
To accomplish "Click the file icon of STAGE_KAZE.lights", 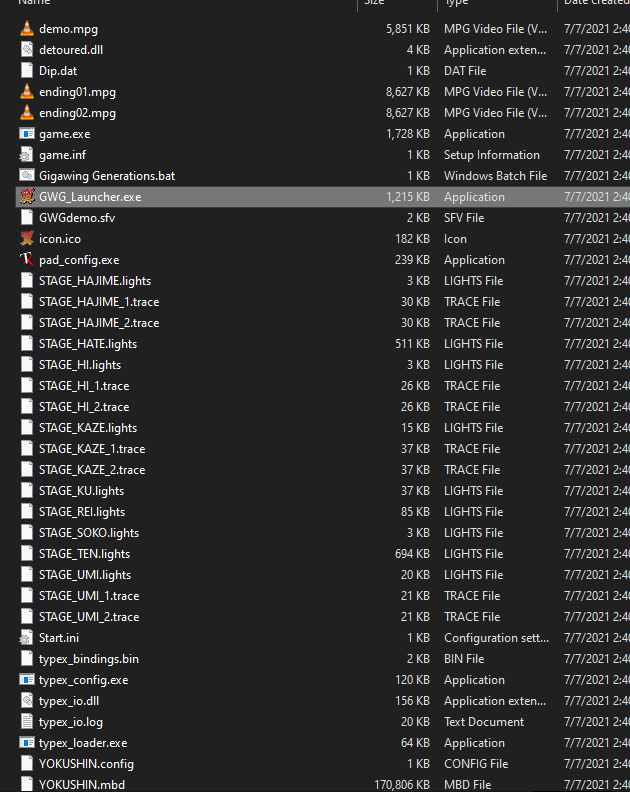I will (27, 427).
